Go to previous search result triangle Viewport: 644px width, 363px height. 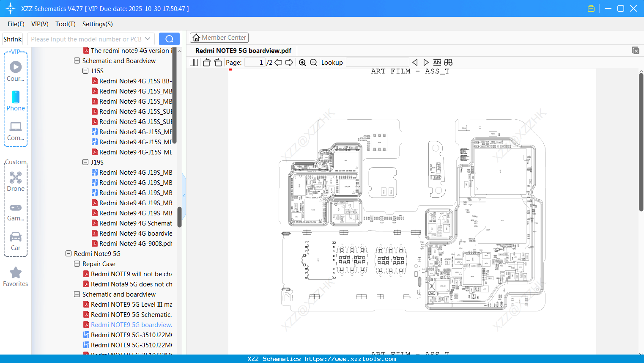415,62
